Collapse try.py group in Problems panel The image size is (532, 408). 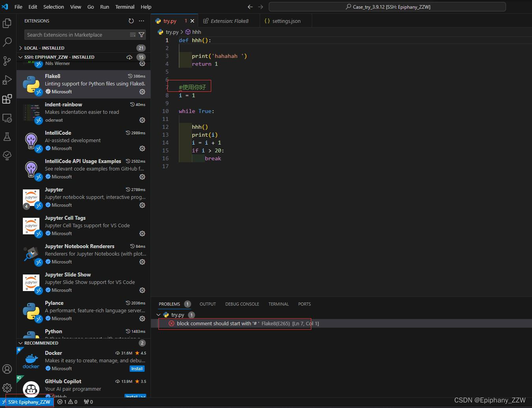coord(158,315)
